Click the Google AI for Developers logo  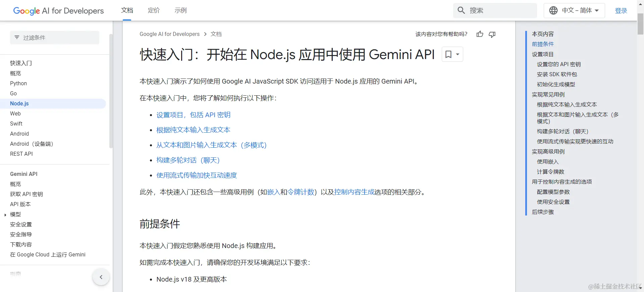click(58, 11)
